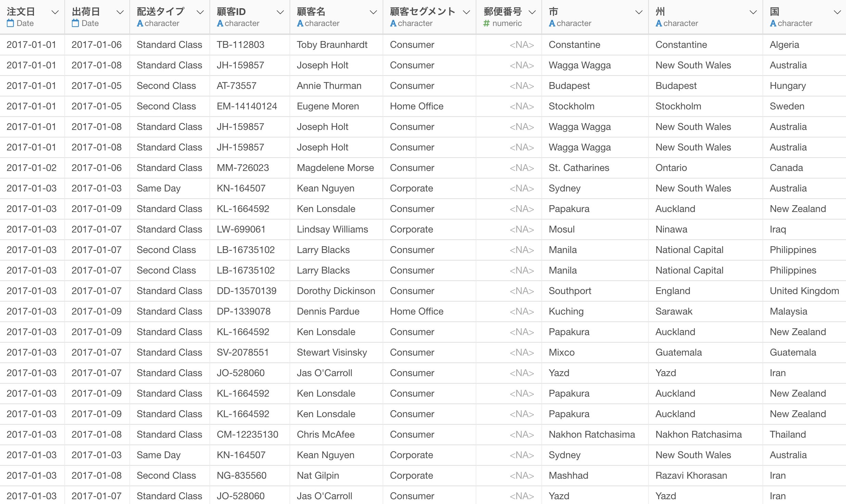Click the character type icon under 顧客セグメント
This screenshot has height=504, width=846.
393,24
